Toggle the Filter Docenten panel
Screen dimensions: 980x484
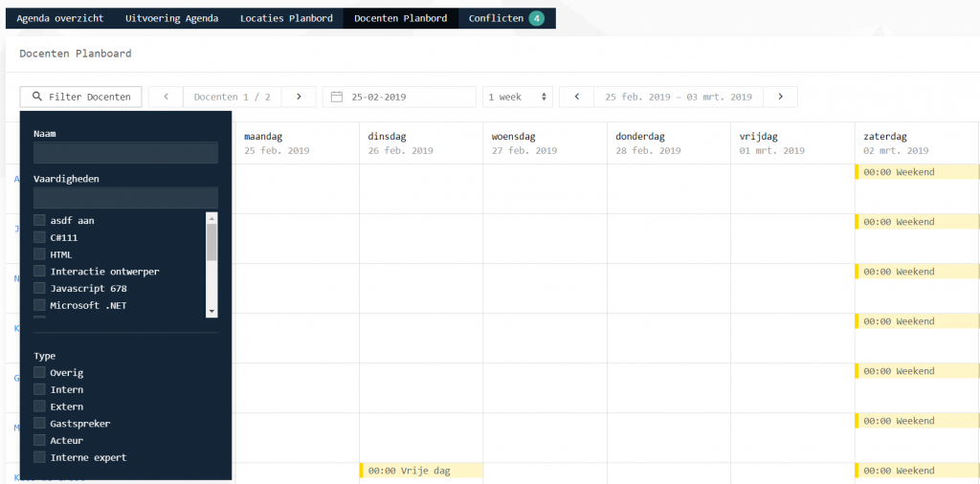pyautogui.click(x=81, y=97)
